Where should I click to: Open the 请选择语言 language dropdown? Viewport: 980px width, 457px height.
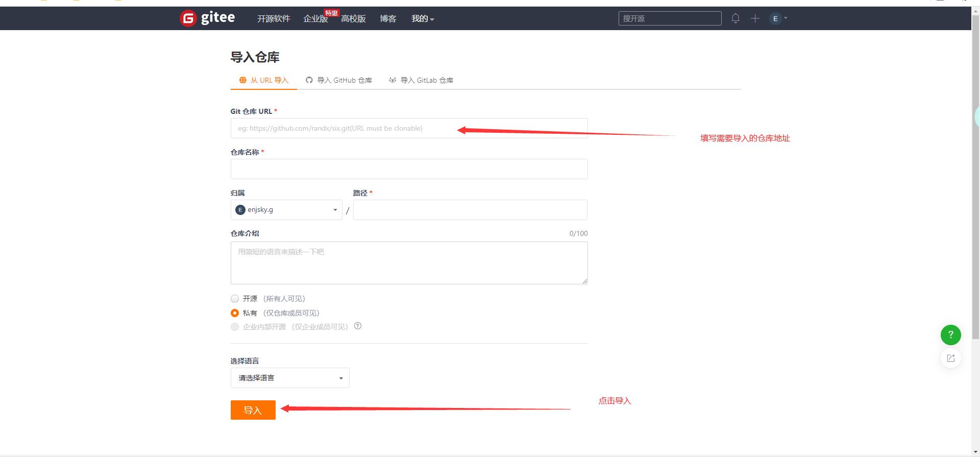(x=290, y=378)
